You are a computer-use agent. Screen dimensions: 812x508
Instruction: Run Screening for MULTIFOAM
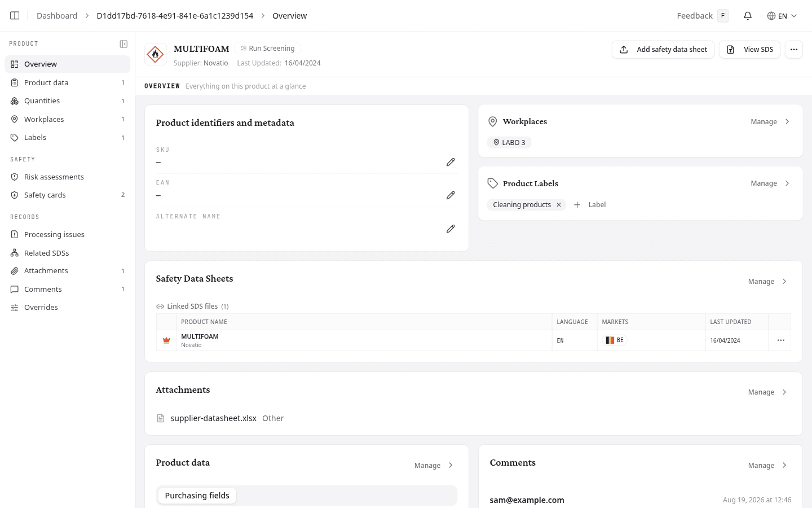pyautogui.click(x=267, y=49)
